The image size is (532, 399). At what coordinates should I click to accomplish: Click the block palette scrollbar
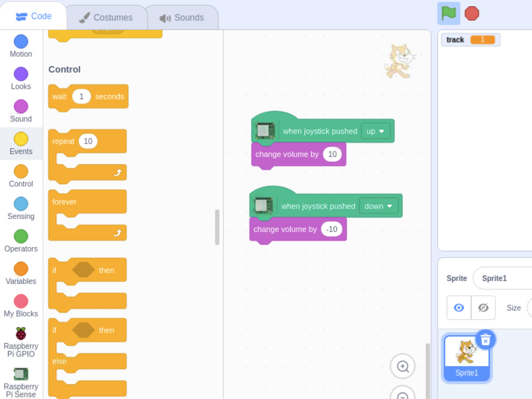[x=217, y=227]
